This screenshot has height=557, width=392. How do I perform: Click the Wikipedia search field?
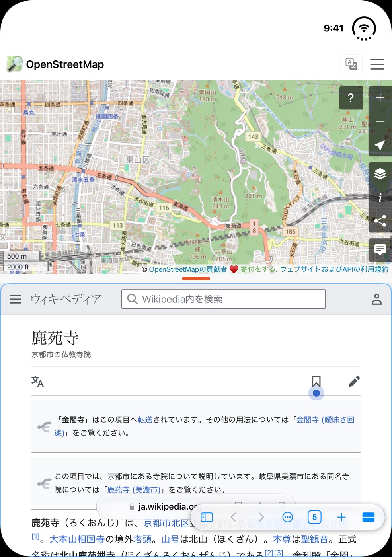pos(223,299)
